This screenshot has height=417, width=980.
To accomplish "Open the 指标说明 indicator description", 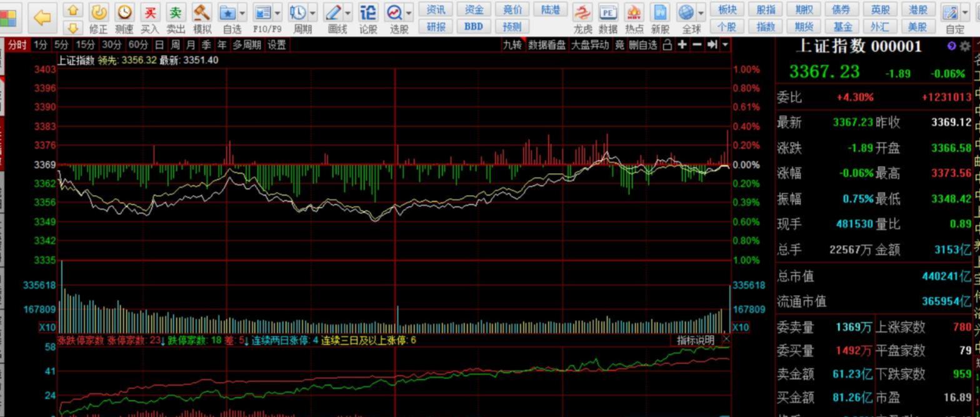I will (696, 339).
